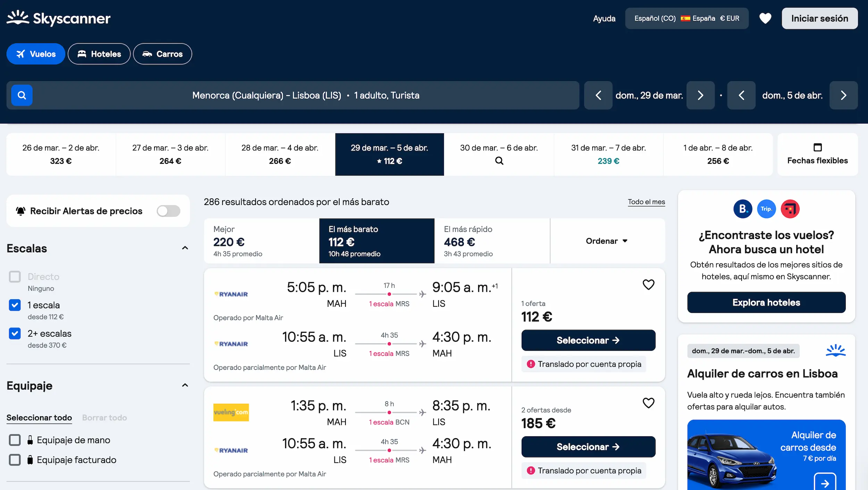Screen dimensions: 868x490
Task: Open saved flights via heart icon in header
Action: point(765,18)
